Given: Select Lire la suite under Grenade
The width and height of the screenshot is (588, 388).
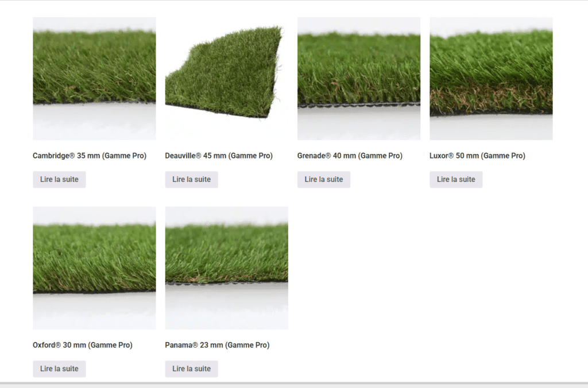Looking at the screenshot, I should [x=324, y=180].
